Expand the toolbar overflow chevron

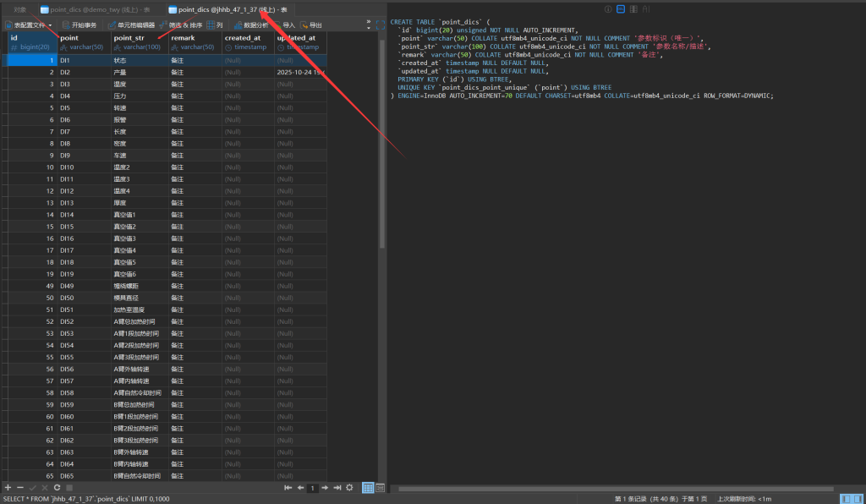tap(368, 23)
